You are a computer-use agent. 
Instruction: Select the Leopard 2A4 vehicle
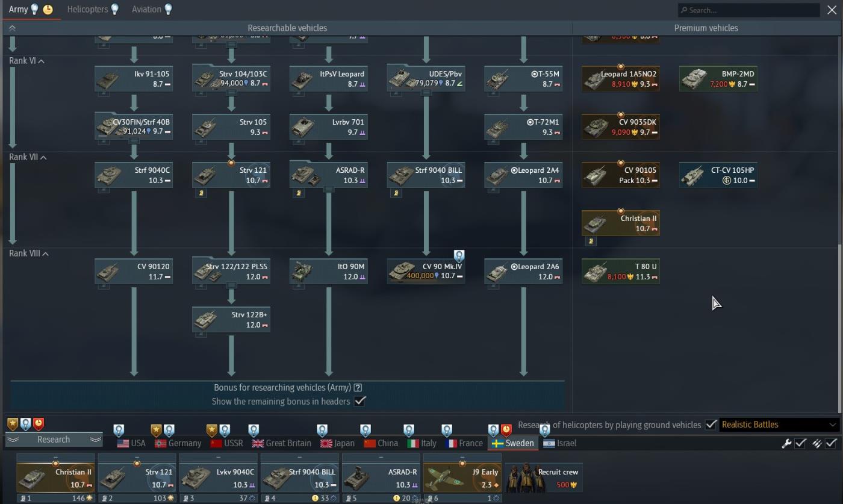[524, 175]
